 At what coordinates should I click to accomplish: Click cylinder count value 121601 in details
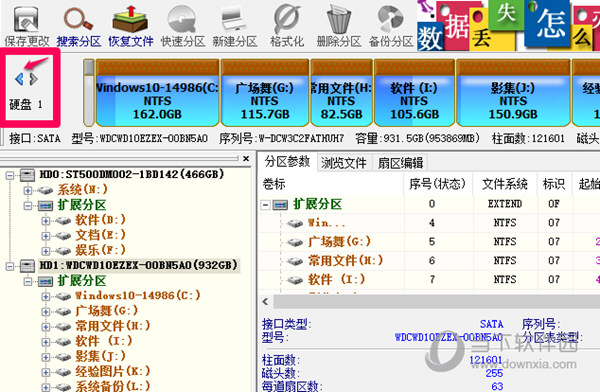coord(486,360)
